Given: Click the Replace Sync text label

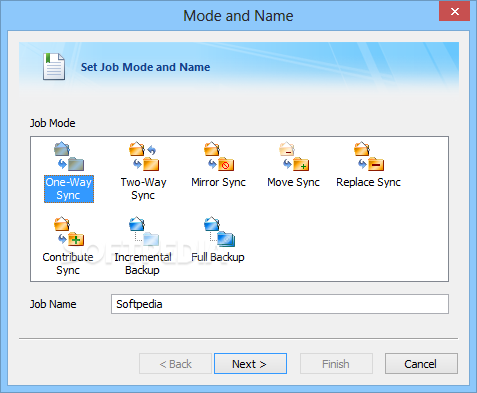Looking at the screenshot, I should [x=368, y=182].
